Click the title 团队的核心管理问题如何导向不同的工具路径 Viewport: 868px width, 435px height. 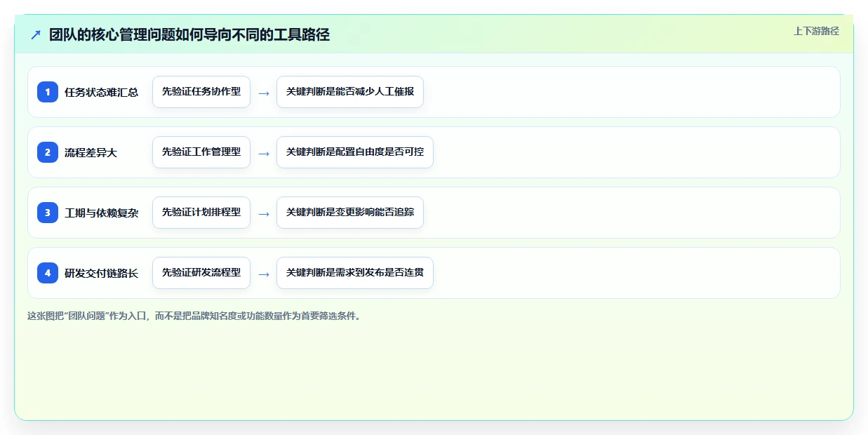click(x=189, y=34)
